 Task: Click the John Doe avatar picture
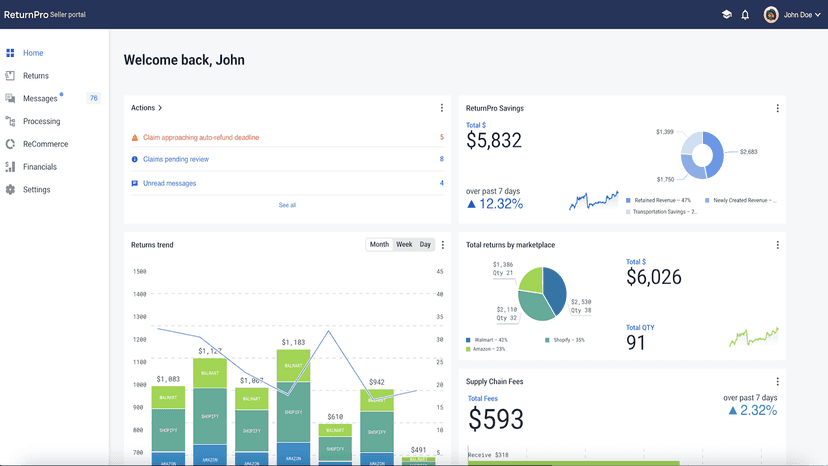coord(771,15)
